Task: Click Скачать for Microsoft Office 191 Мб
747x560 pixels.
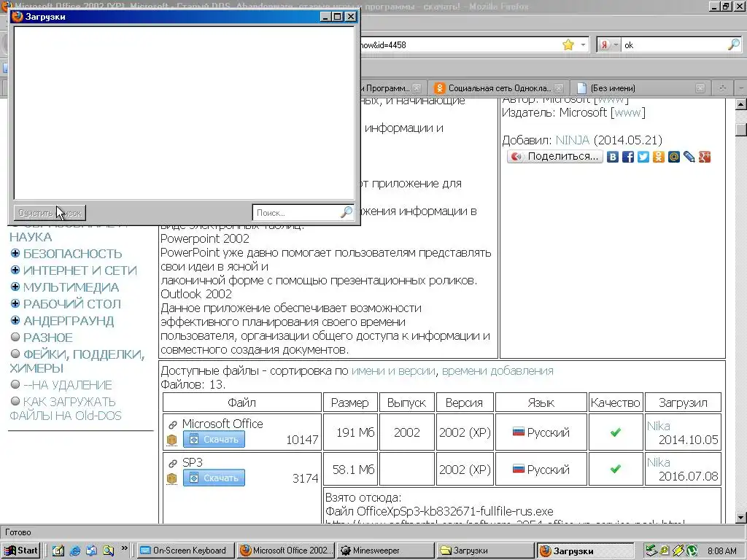Action: [x=214, y=440]
